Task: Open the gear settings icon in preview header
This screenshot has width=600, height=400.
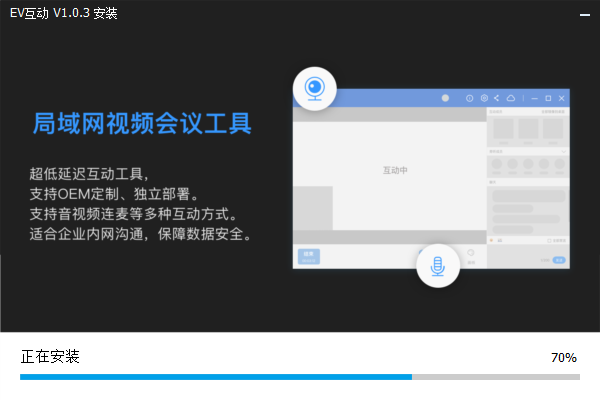Action: [x=484, y=98]
